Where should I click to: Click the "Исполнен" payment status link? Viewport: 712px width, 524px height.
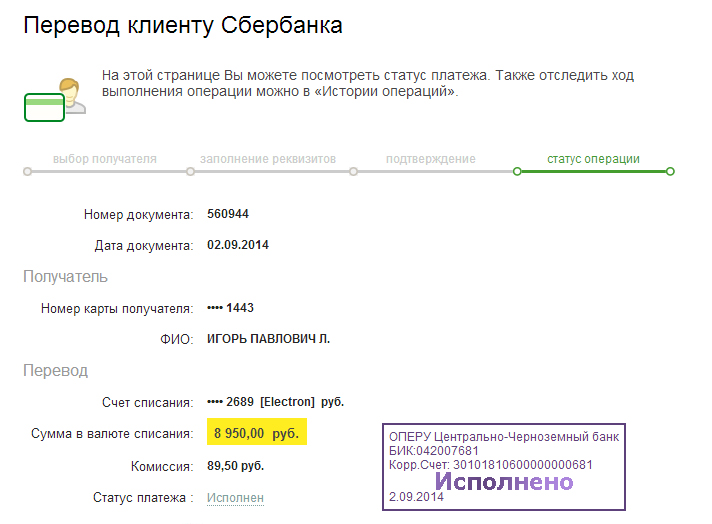[x=235, y=498]
